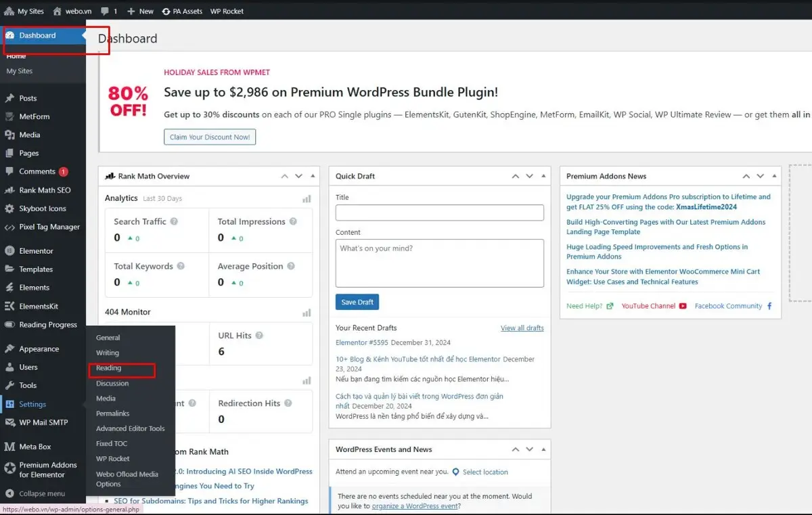812x515 pixels.
Task: Click Select location link
Action: click(485, 472)
